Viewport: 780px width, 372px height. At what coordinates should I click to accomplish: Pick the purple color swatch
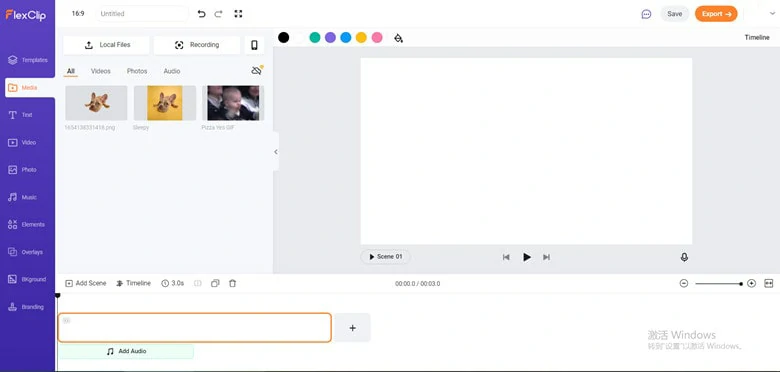pyautogui.click(x=330, y=37)
